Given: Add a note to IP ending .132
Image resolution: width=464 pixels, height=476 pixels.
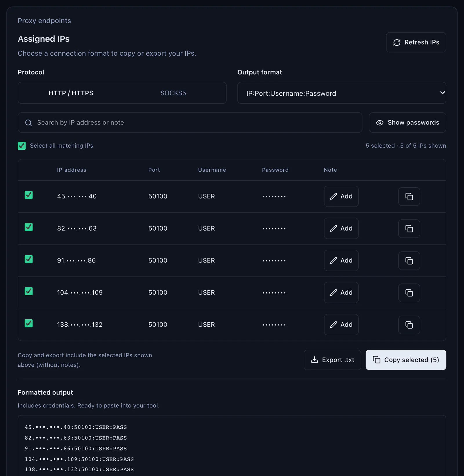Looking at the screenshot, I should point(341,325).
